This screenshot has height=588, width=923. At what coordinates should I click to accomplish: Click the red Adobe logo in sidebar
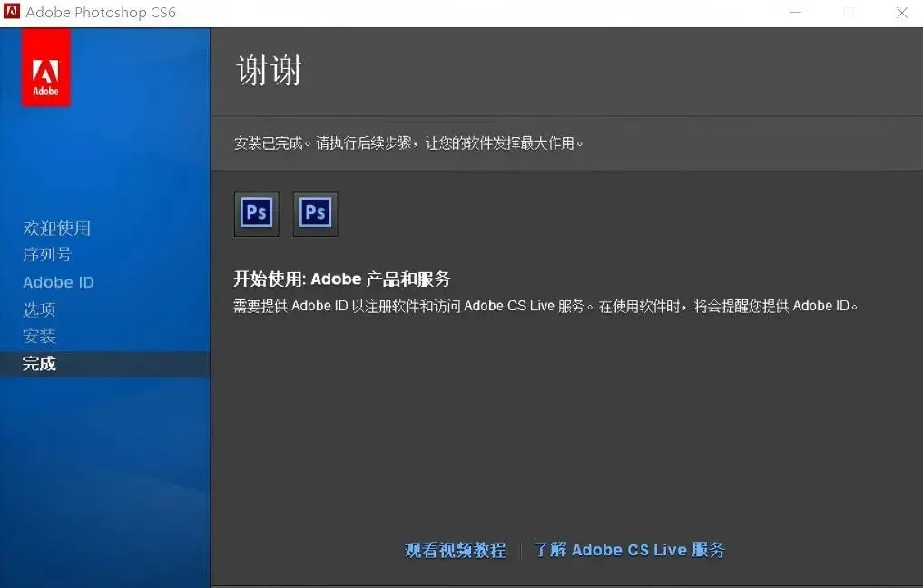click(x=46, y=68)
